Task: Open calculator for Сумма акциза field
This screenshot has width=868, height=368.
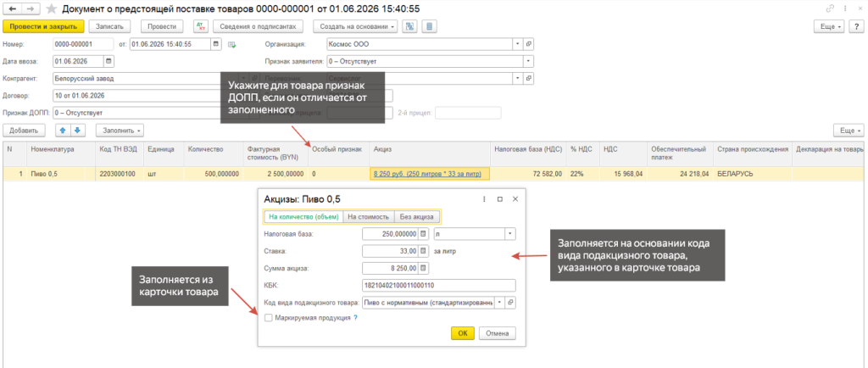Action: [x=424, y=269]
